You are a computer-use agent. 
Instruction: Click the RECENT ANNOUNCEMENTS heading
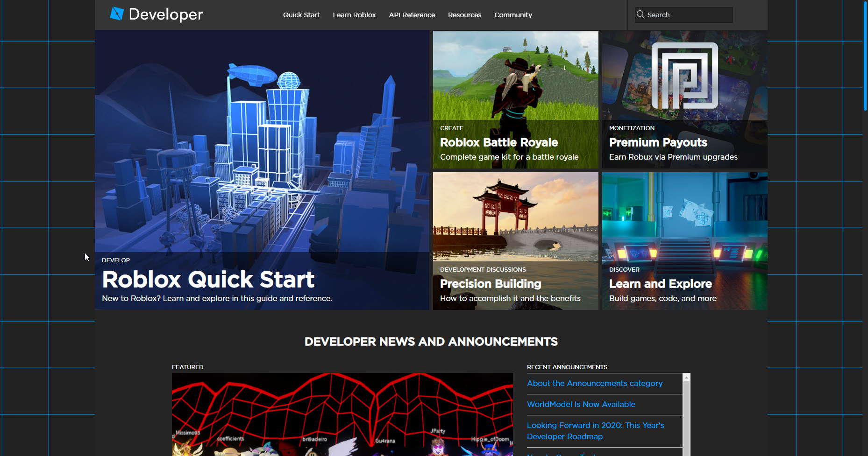point(567,367)
